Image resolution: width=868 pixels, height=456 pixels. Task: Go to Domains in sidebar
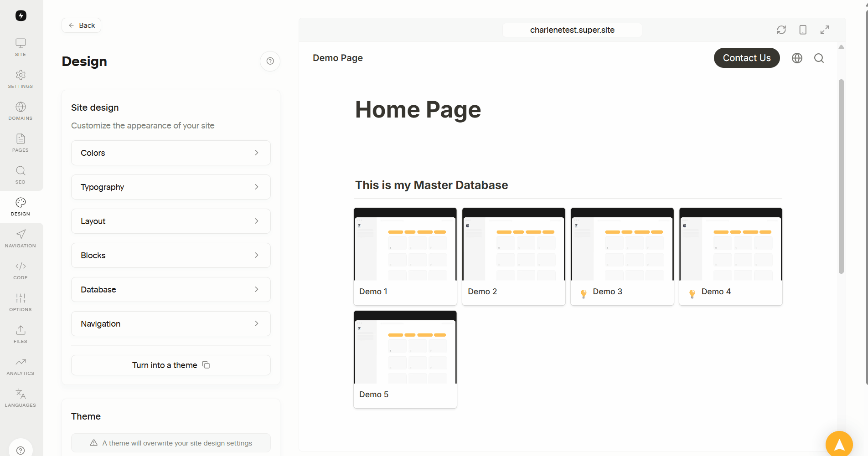21,111
